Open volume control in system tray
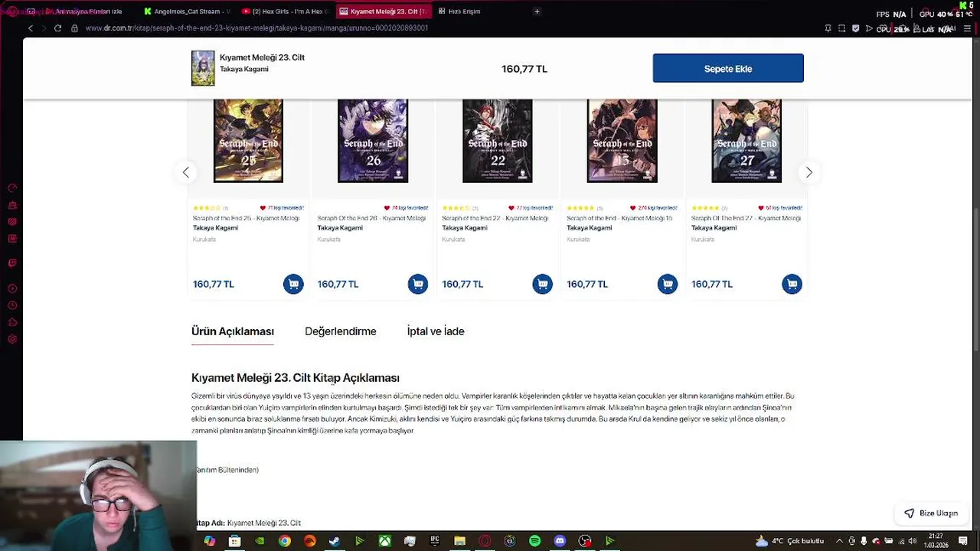Screen dimensions: 980x551 [x=912, y=541]
